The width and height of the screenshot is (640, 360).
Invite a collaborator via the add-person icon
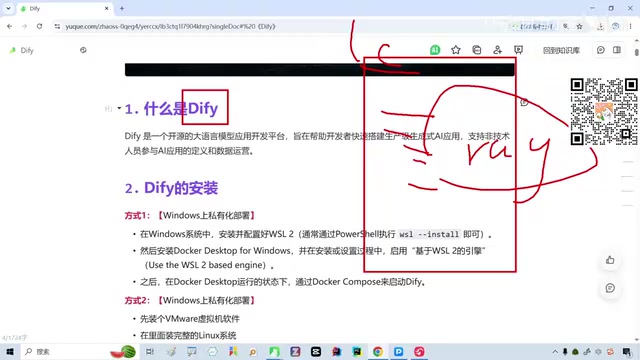497,50
